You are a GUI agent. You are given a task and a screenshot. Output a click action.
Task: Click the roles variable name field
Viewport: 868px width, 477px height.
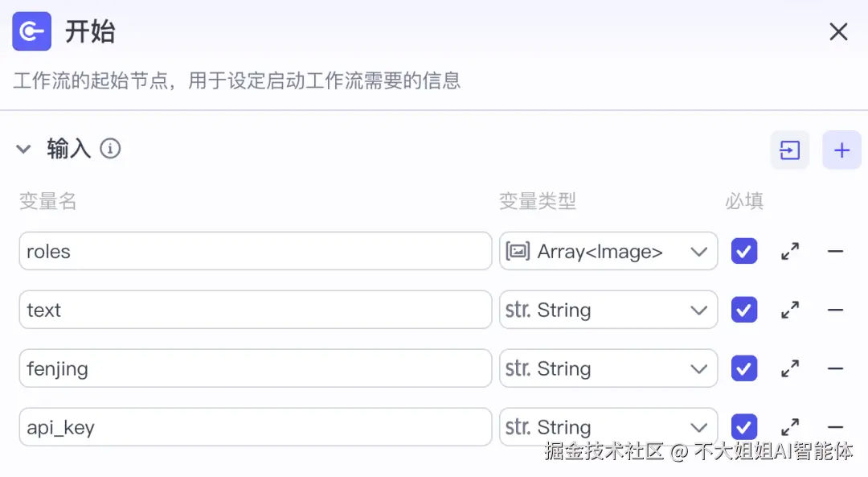click(x=256, y=252)
